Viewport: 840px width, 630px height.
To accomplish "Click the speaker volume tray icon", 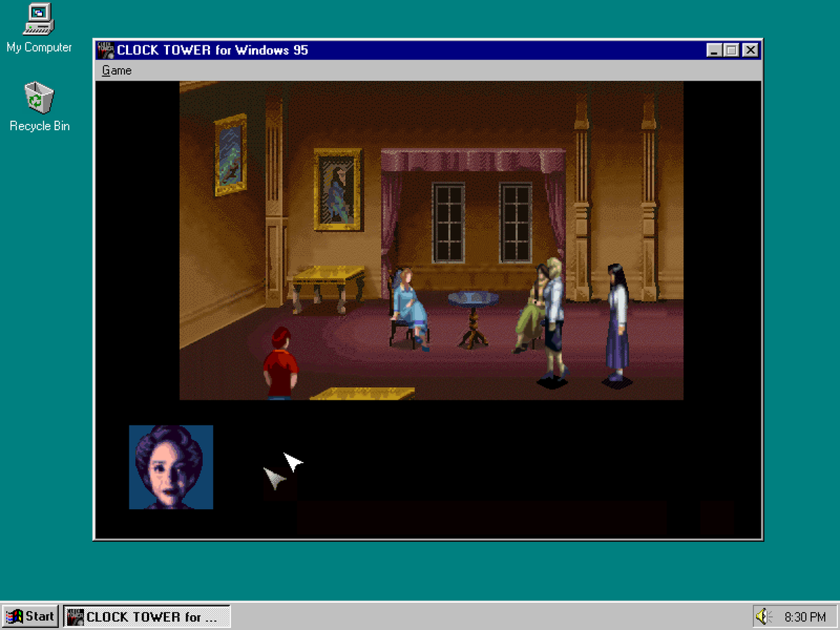I will point(763,617).
